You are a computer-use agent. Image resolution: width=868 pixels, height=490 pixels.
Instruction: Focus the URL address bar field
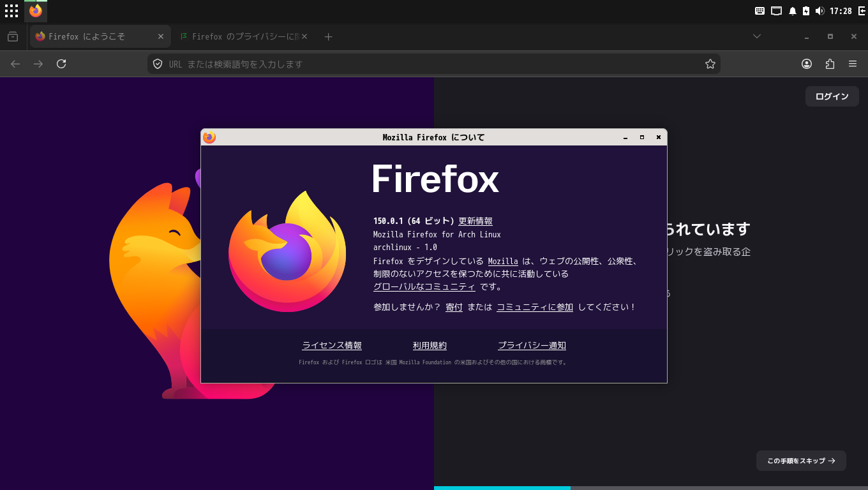point(434,64)
